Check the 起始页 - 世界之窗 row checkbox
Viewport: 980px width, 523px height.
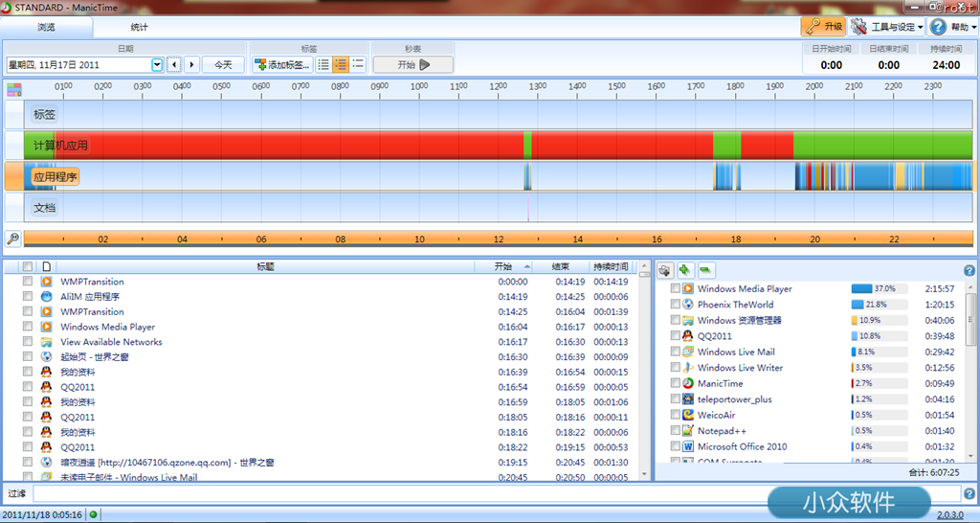pyautogui.click(x=28, y=356)
